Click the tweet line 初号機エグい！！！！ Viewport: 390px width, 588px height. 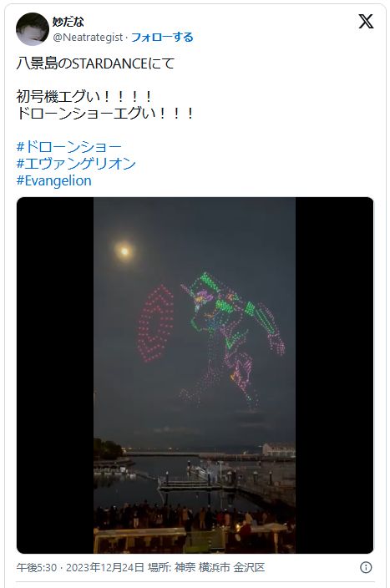click(x=85, y=96)
